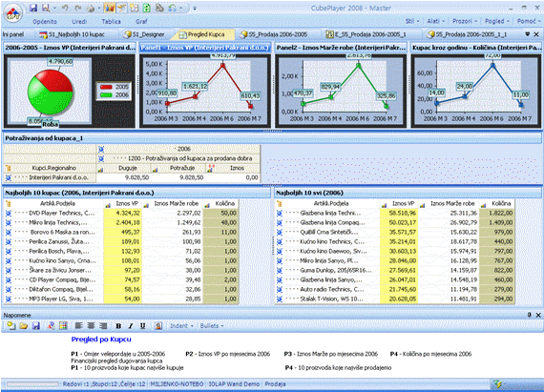Click the green refresh icon in toolbar
Screen dimensions: 544x392
tap(146, 8)
